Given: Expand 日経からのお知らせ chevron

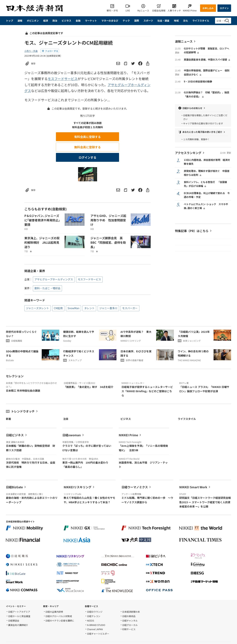Looking at the screenshot, I should [x=204, y=108].
